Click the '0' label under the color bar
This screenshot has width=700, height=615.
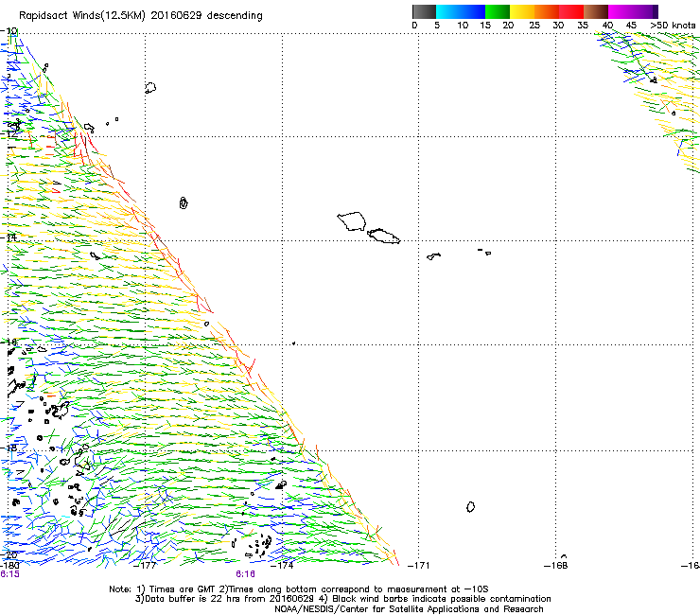[x=414, y=26]
